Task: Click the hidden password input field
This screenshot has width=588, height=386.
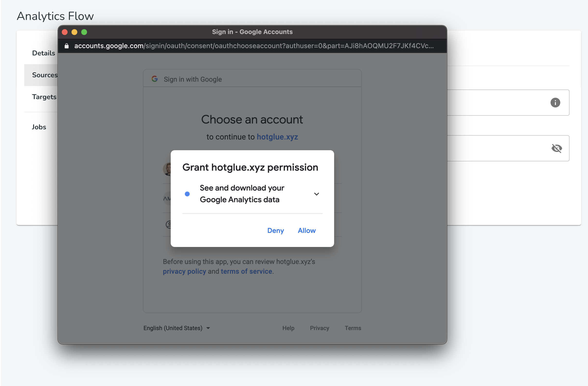Action: click(508, 148)
